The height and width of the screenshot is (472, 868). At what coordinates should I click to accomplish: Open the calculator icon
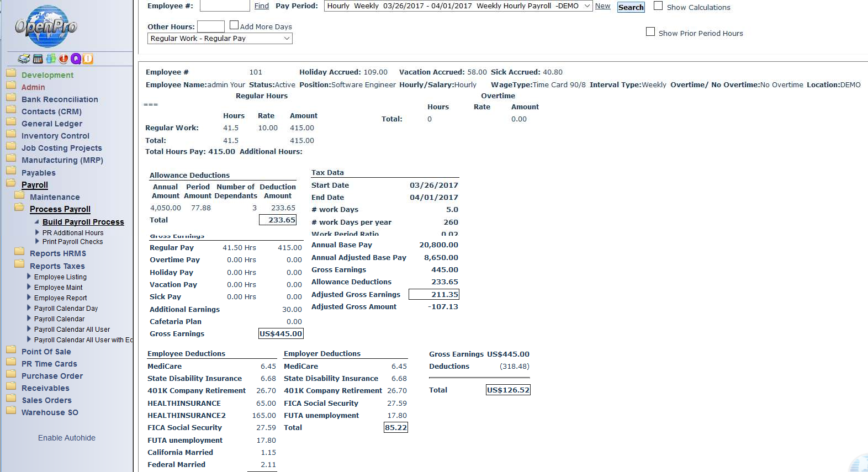click(x=38, y=59)
